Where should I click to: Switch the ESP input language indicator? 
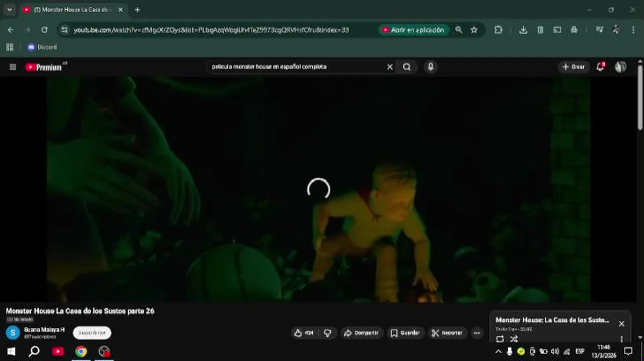[580, 351]
